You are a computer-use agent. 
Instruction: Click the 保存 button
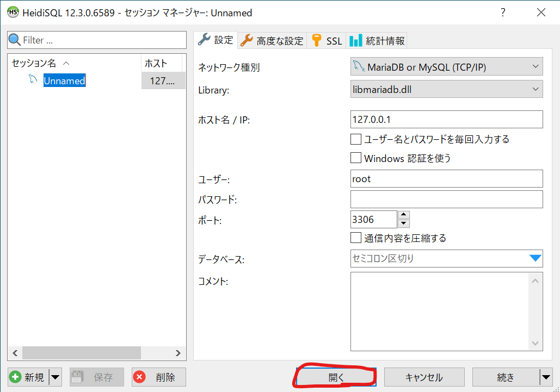tap(97, 377)
